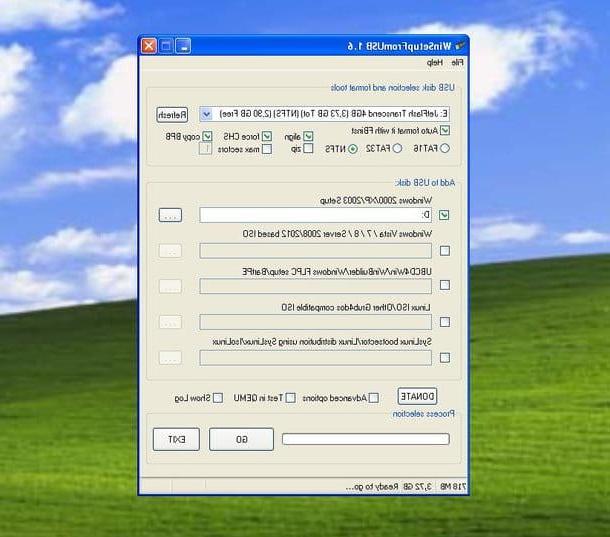
Task: Click 'USB disk selection and format tools' label
Action: point(393,88)
